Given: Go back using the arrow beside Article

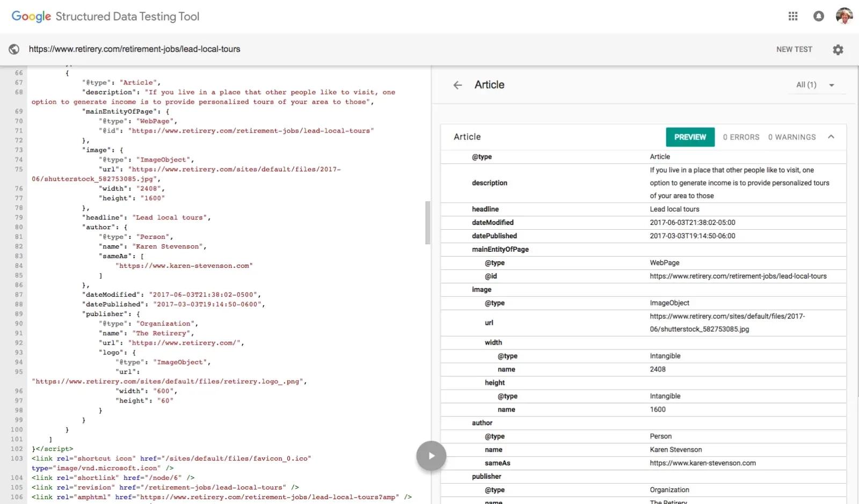Looking at the screenshot, I should pyautogui.click(x=457, y=85).
